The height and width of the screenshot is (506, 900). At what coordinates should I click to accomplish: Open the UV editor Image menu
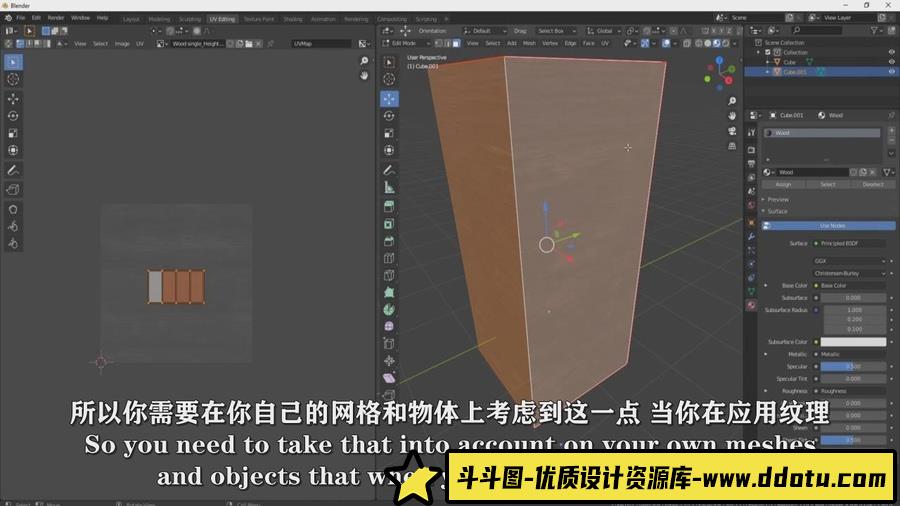[122, 44]
